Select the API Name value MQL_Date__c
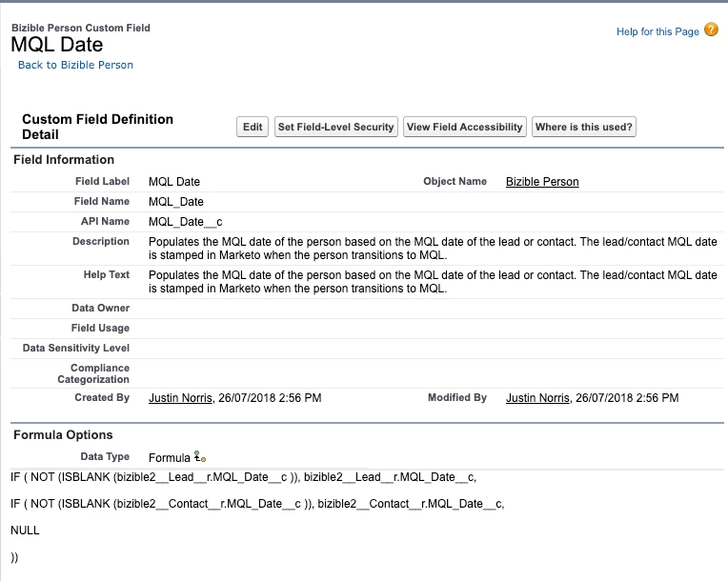The width and height of the screenshot is (728, 581). (185, 222)
